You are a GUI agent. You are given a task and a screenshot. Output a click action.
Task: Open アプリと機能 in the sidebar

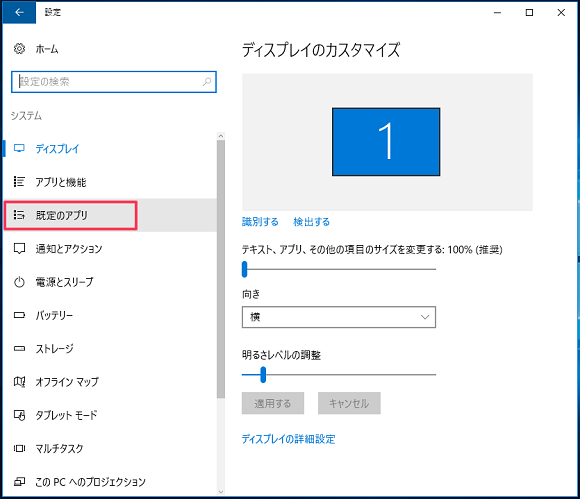[x=110, y=182]
